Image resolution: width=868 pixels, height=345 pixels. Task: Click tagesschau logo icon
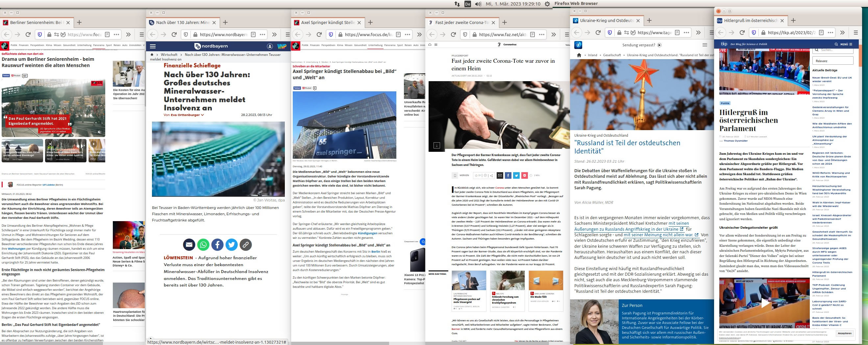pyautogui.click(x=578, y=45)
